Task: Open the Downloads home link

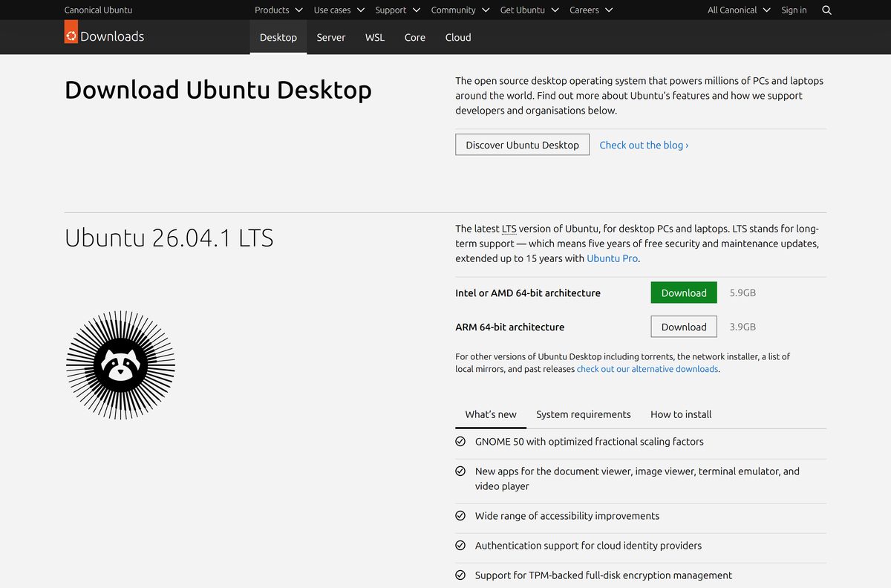Action: (x=112, y=36)
